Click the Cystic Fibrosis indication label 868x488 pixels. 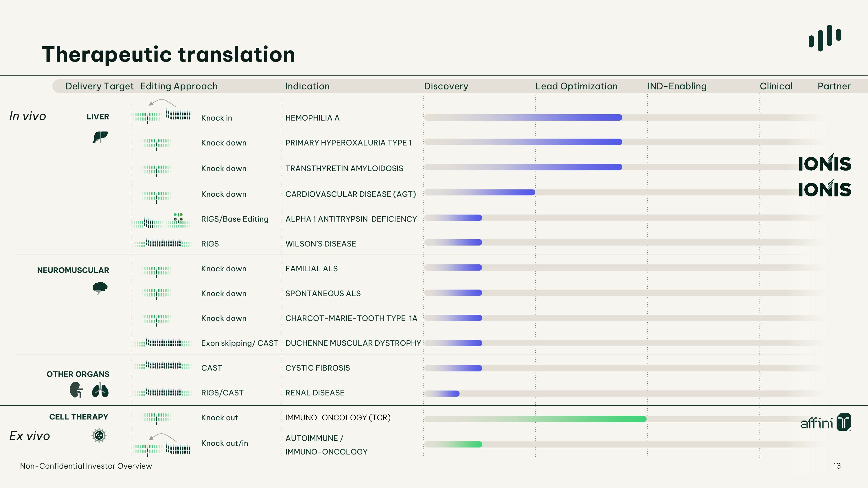[317, 368]
